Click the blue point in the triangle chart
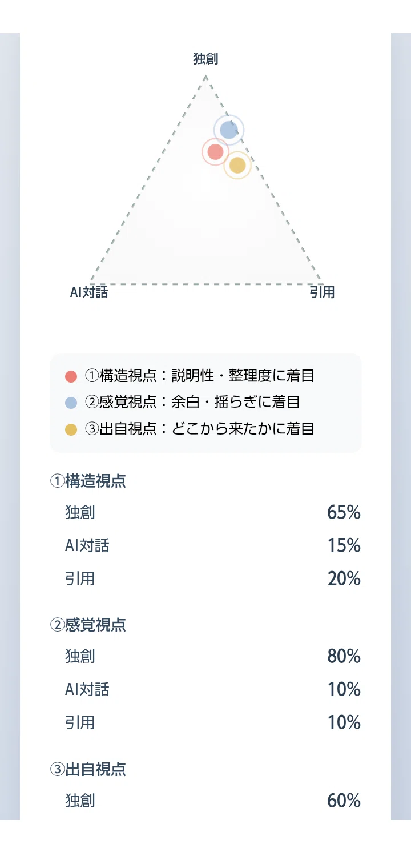Viewport: 411px width, 868px height. (x=229, y=130)
